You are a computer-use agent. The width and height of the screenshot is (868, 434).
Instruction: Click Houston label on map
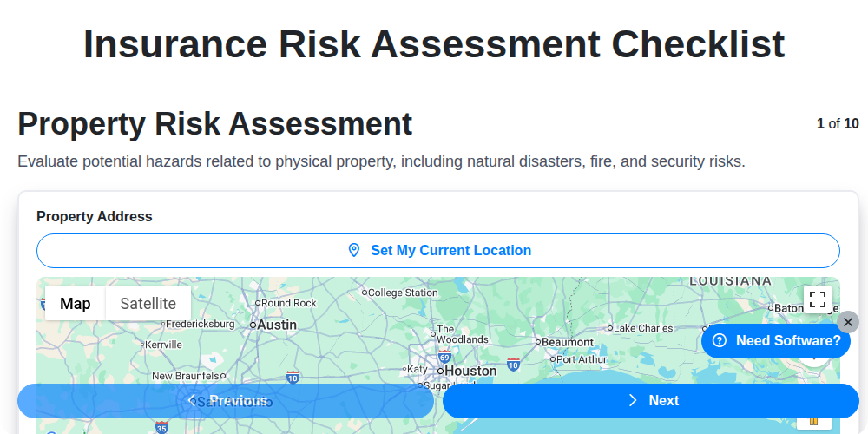tap(471, 371)
